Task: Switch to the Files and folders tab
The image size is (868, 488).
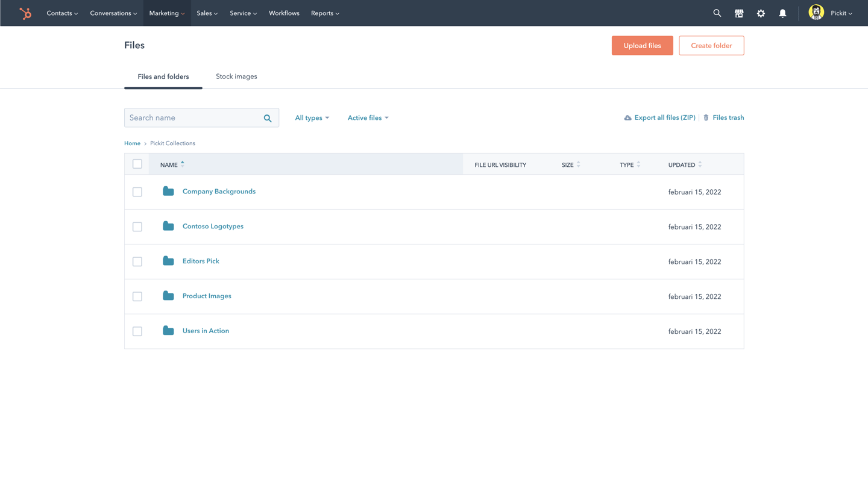Action: coord(163,77)
